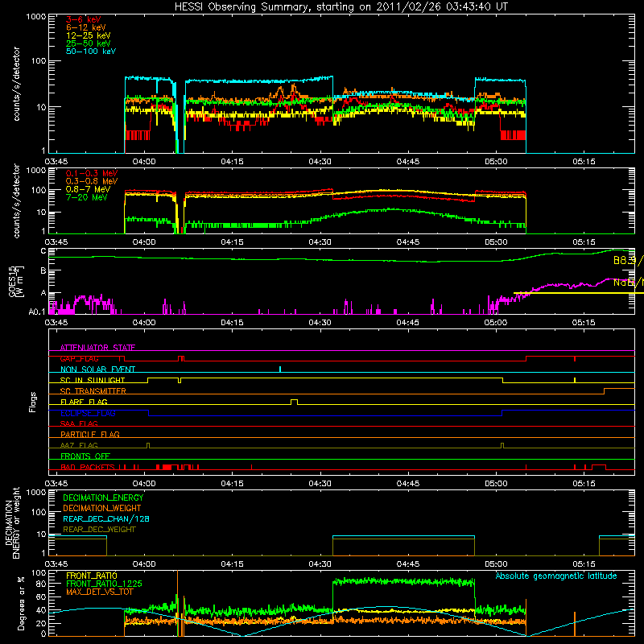Click the HESSI Observing Summary title text
This screenshot has height=644, width=644.
click(x=341, y=7)
